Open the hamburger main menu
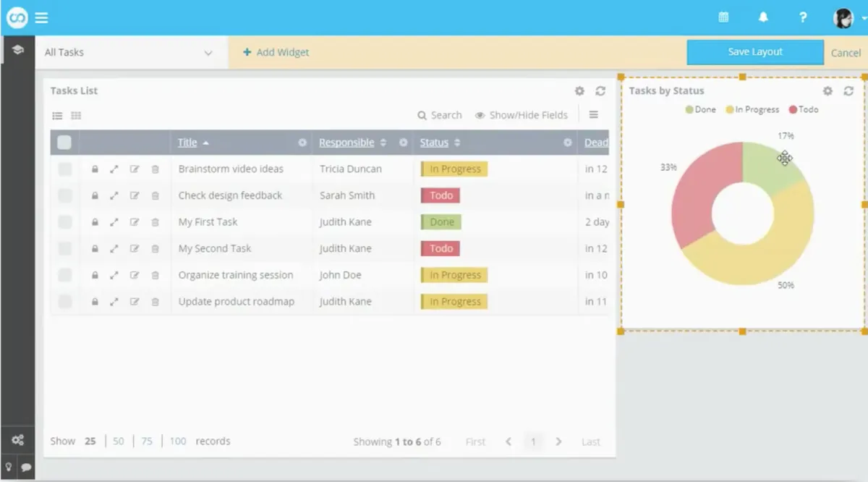This screenshot has height=482, width=868. pos(41,17)
